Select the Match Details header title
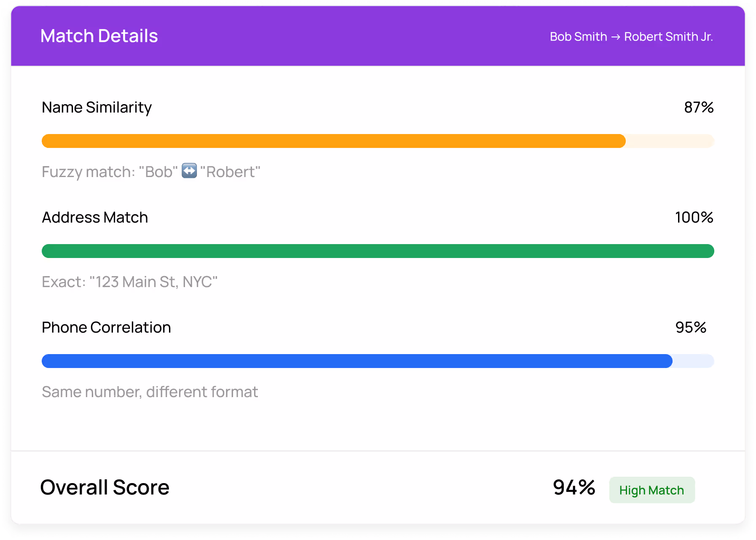756x540 pixels. (x=99, y=36)
